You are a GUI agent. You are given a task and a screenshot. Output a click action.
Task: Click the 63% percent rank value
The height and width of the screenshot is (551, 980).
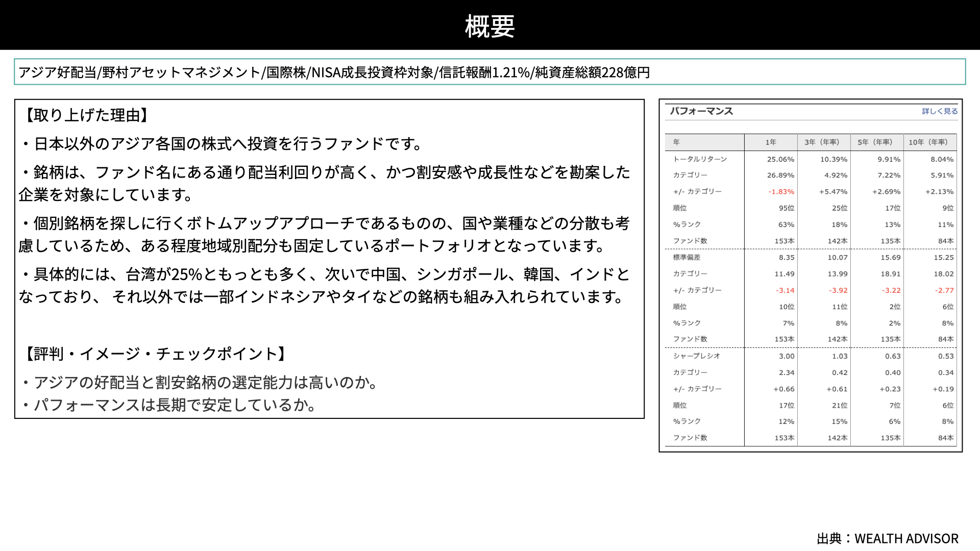786,224
